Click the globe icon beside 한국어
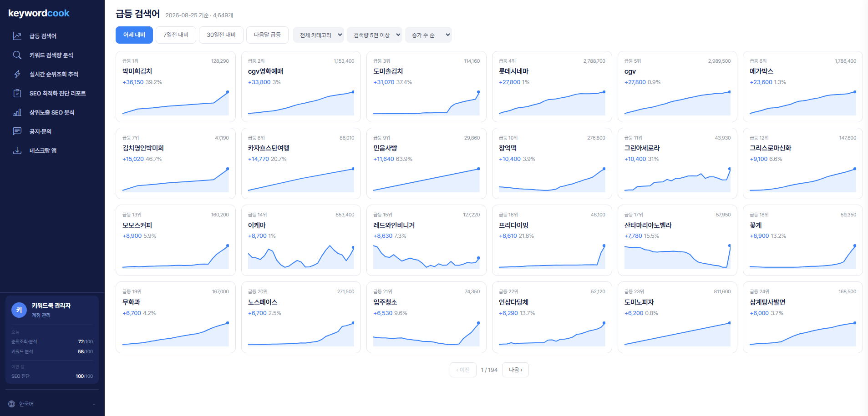The image size is (868, 416). click(x=11, y=404)
